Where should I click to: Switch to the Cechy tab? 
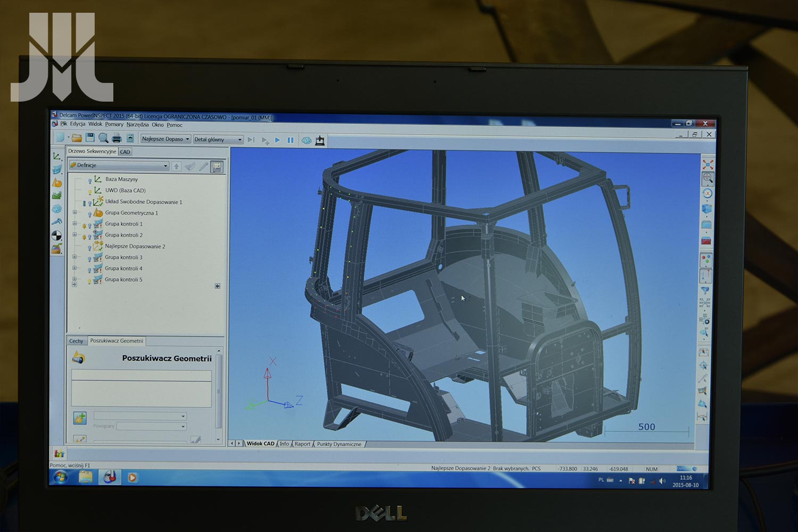[x=76, y=341]
